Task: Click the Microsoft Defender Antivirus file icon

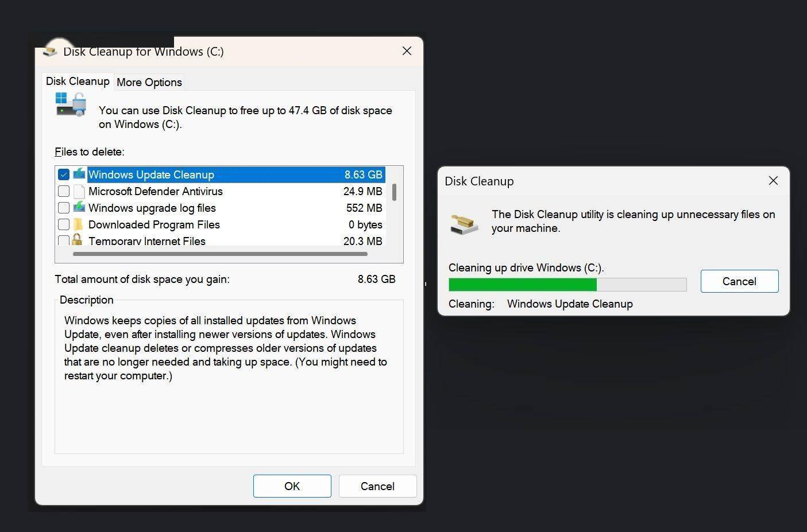Action: 79,191
